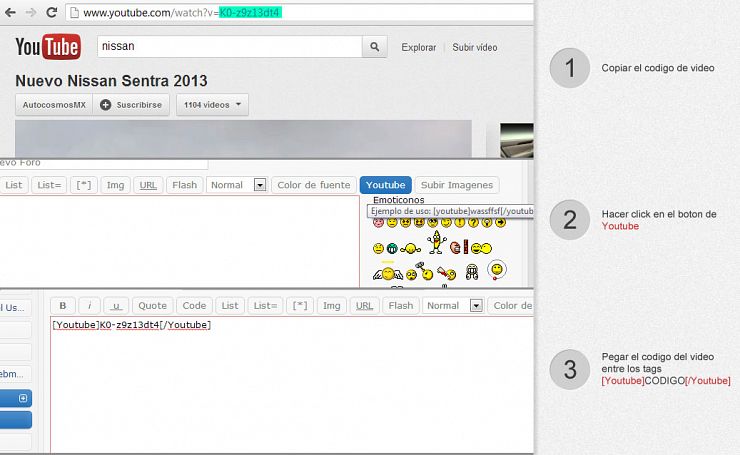
Task: Click the empty message area under the Youtube button toolbar
Action: pos(179,241)
